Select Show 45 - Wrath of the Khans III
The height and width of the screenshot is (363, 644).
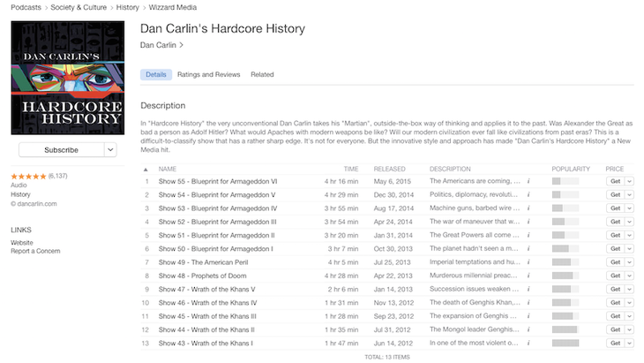pyautogui.click(x=207, y=316)
